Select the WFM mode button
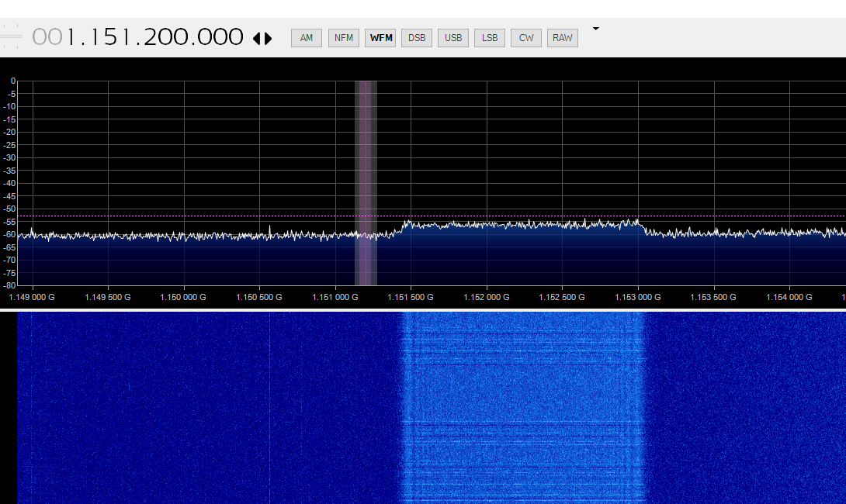The width and height of the screenshot is (846, 504). [x=380, y=38]
